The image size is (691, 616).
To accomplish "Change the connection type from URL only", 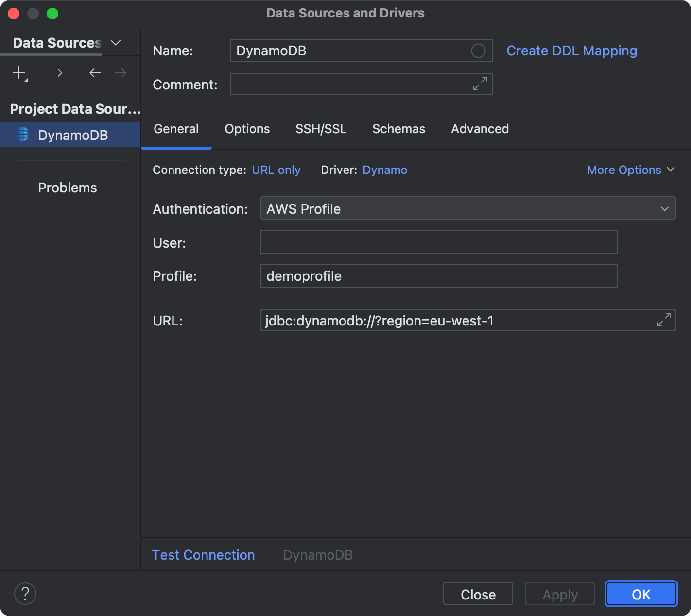I will tap(276, 170).
